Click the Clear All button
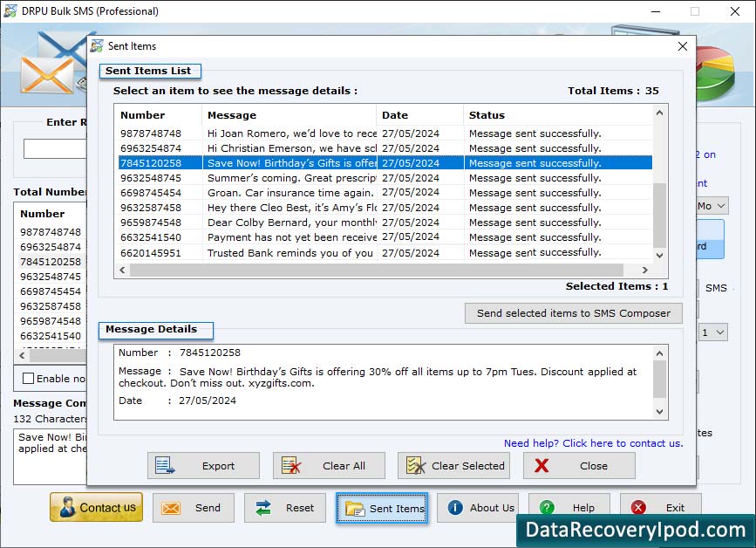This screenshot has width=756, height=548. [329, 465]
